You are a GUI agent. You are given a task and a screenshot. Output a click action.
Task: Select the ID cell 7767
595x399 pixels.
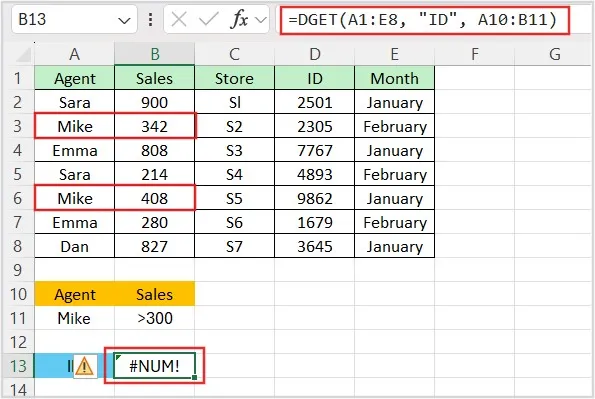[x=315, y=150]
